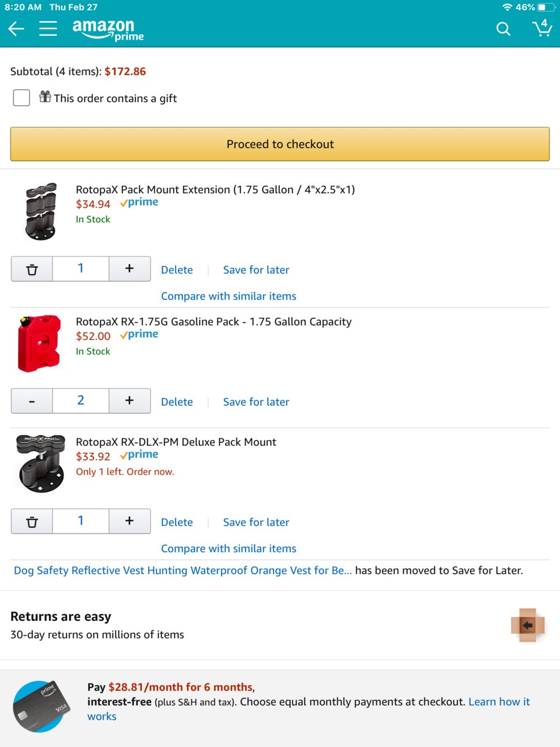Open the cart icon showing 4 items
560x747 pixels.
[542, 27]
